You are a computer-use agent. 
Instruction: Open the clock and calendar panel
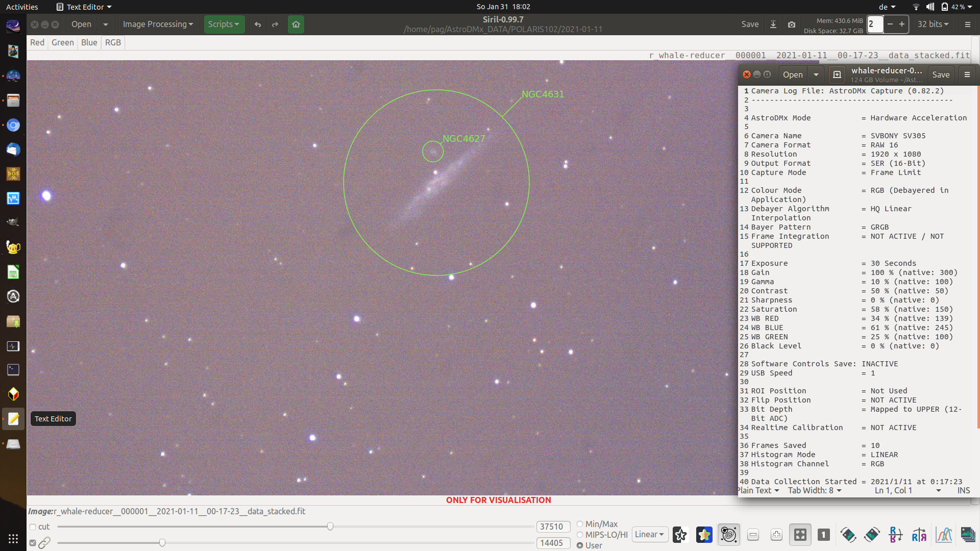503,7
